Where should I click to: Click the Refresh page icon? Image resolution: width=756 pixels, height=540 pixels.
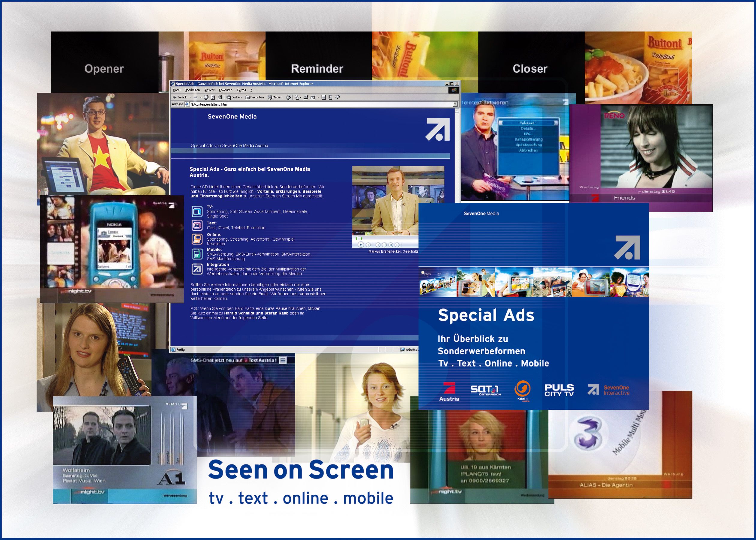[x=213, y=97]
